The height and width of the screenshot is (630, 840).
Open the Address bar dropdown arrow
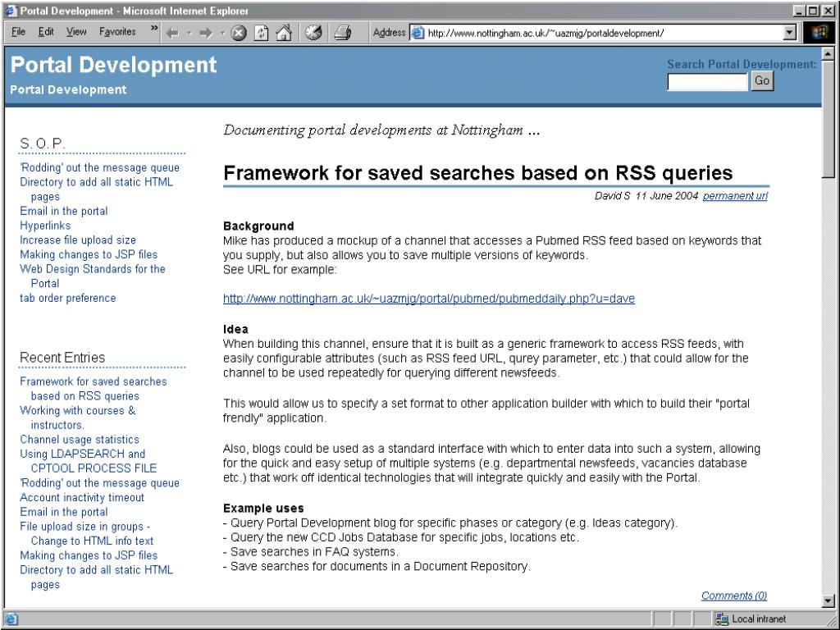(x=789, y=33)
